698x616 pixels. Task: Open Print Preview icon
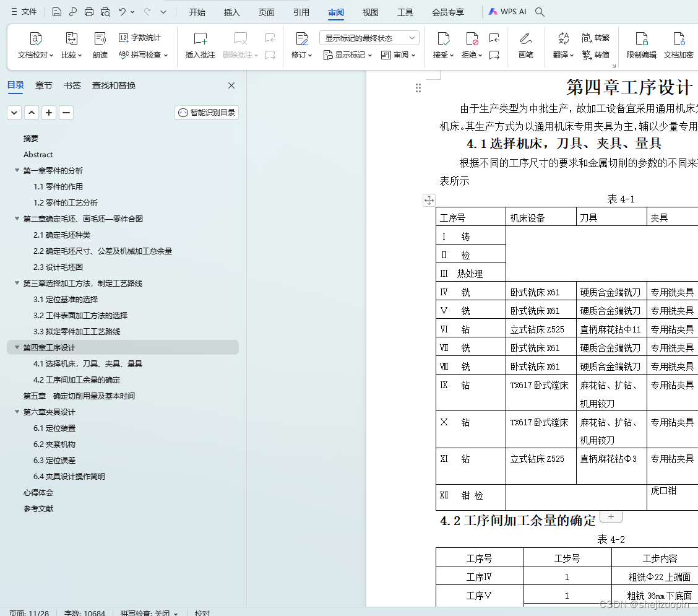[x=105, y=12]
